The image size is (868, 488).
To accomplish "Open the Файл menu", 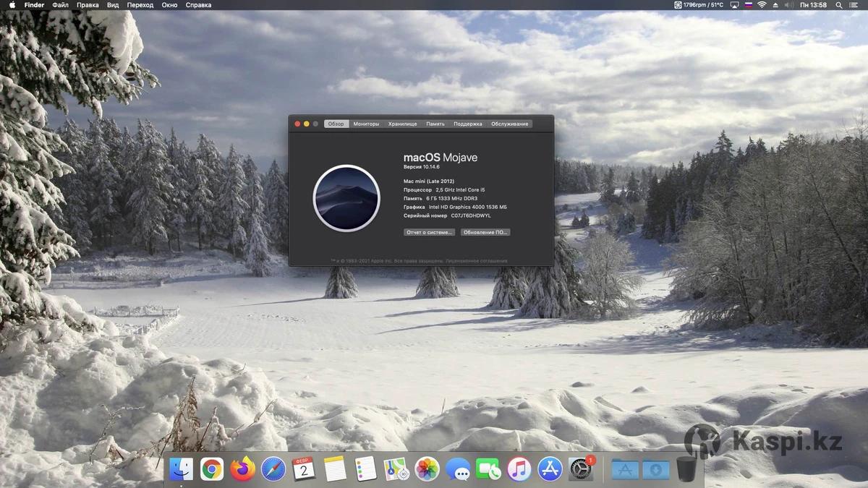I will point(60,5).
